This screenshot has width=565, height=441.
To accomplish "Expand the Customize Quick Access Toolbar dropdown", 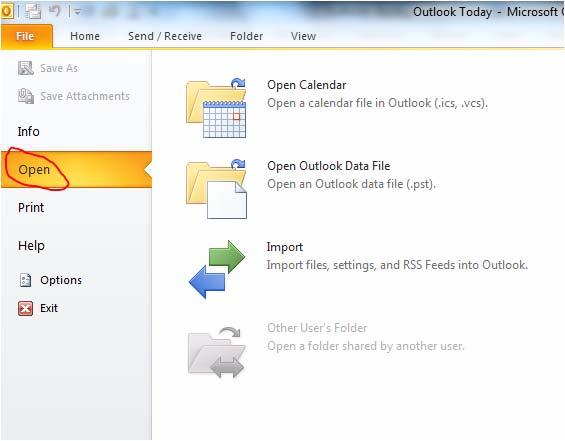I will [77, 12].
